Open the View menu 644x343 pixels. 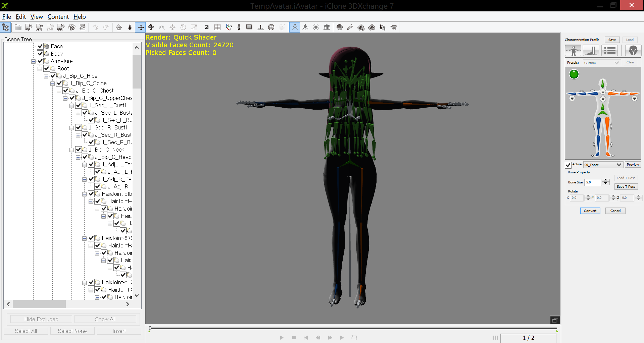pyautogui.click(x=37, y=17)
